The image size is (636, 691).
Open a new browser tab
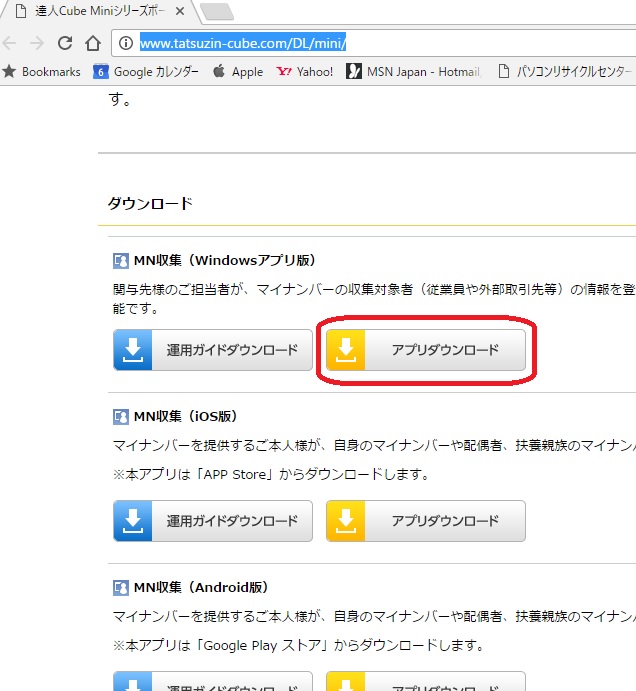pyautogui.click(x=216, y=12)
